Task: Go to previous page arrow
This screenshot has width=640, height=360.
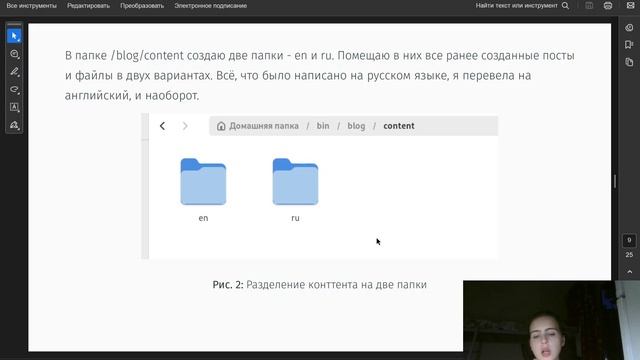Action: pos(629,272)
